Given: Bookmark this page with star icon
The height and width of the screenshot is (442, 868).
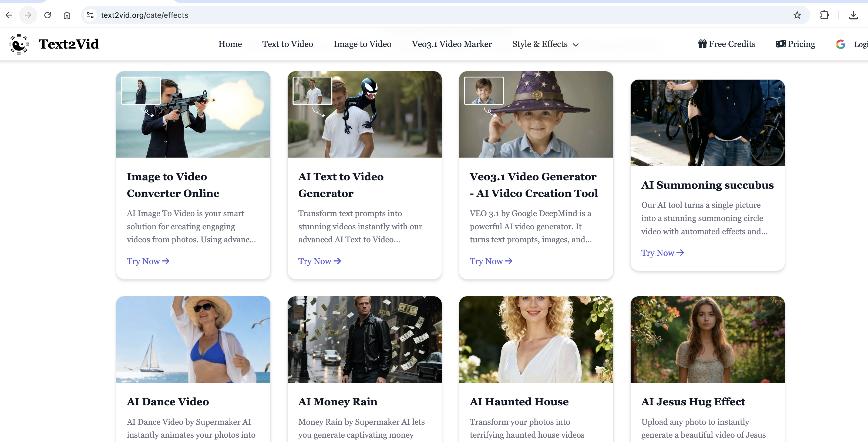Looking at the screenshot, I should (x=797, y=15).
